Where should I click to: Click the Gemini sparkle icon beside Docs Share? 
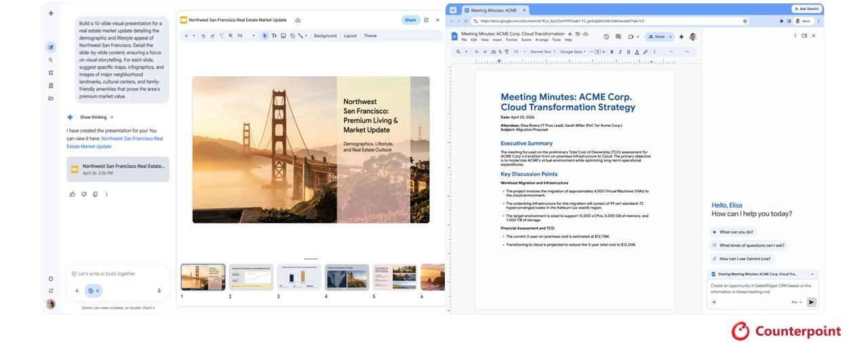(x=682, y=37)
